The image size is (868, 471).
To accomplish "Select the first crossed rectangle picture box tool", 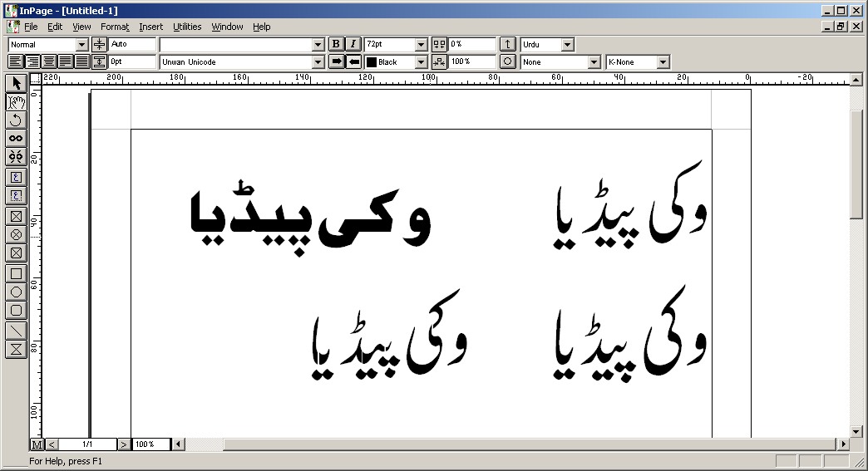I will 16,216.
